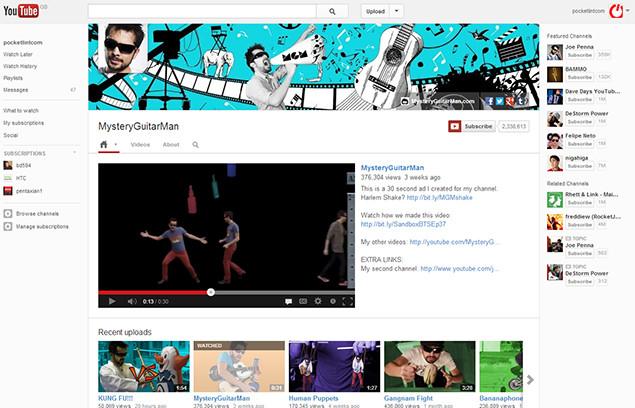Click the YouTube logo
This screenshot has height=408, width=635.
(x=23, y=11)
